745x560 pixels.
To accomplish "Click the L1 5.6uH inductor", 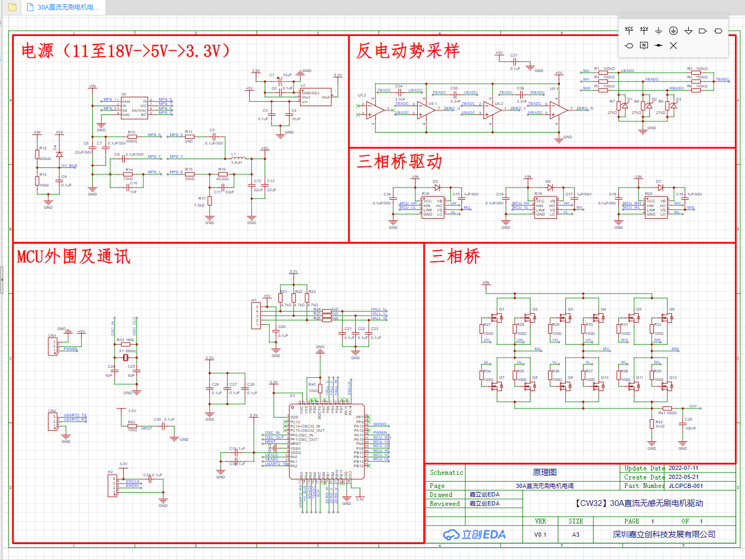I will tap(238, 158).
